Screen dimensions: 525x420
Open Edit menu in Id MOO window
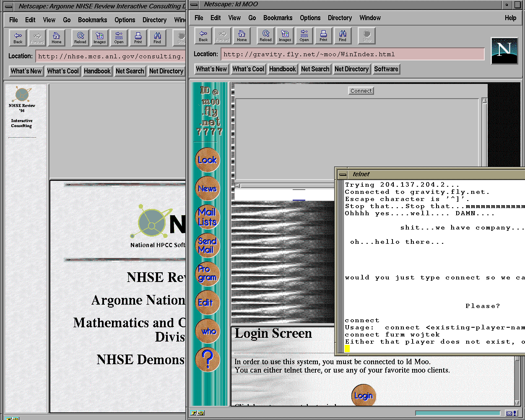(216, 18)
